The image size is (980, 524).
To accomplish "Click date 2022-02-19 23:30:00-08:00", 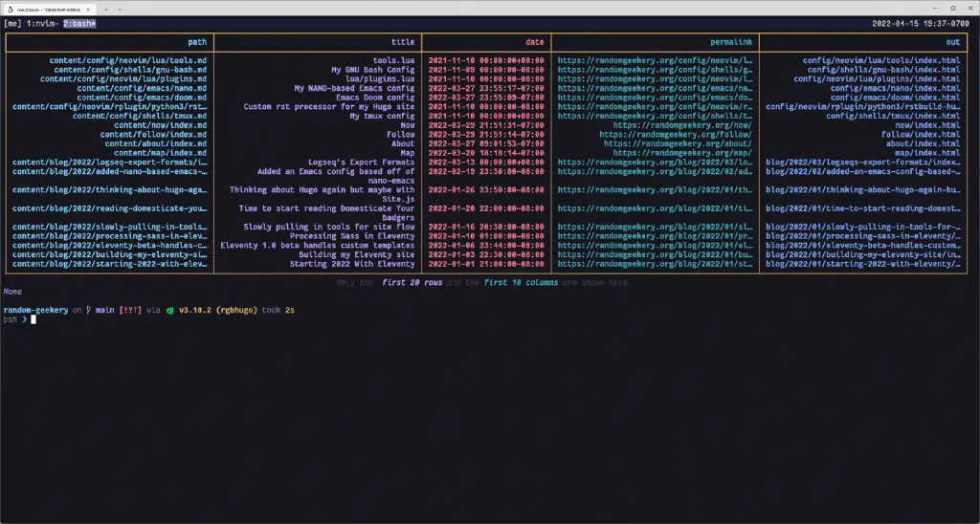I will click(486, 171).
